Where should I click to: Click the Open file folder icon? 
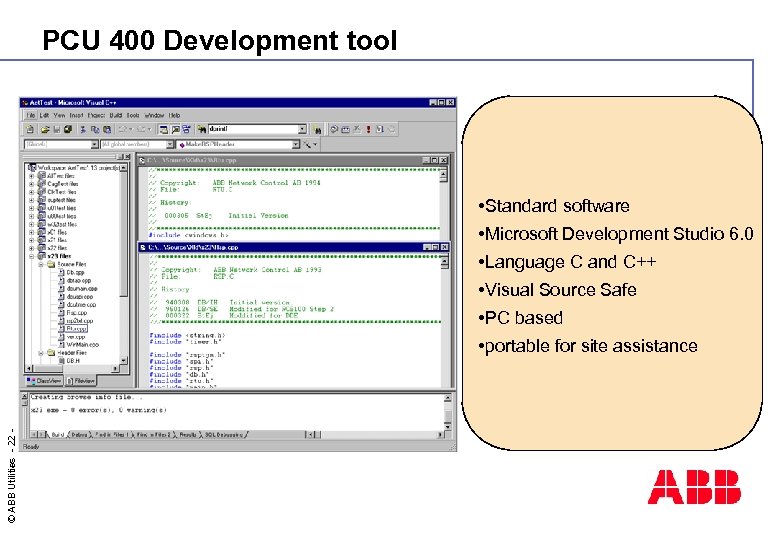tap(45, 130)
